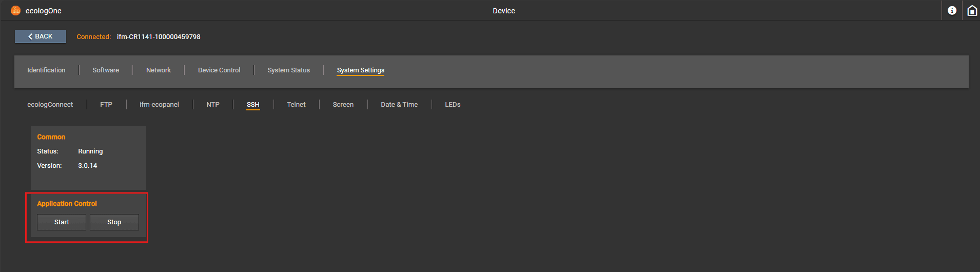Click the home icon in top bar
The height and width of the screenshot is (272, 980).
[972, 11]
